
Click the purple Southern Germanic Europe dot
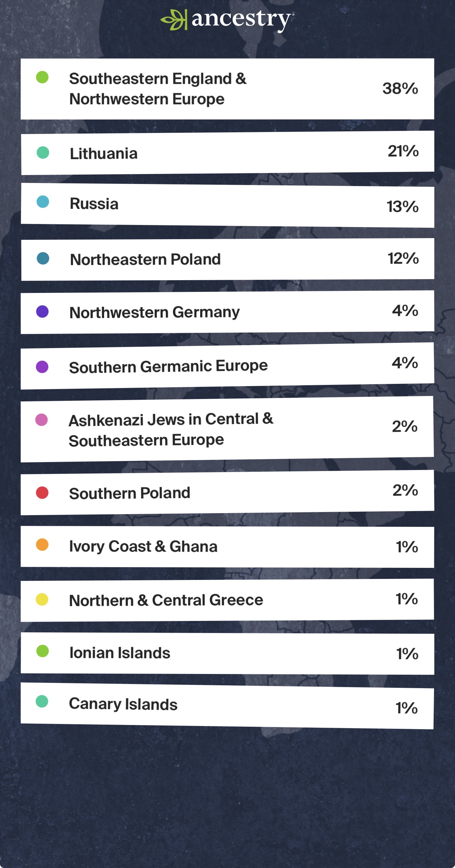(x=42, y=367)
